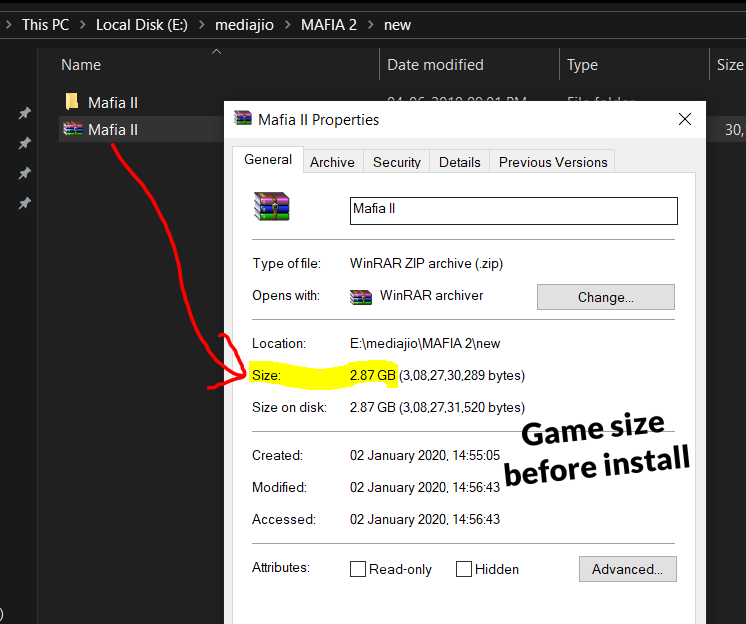Enable the Read-only attribute checkbox
The width and height of the screenshot is (746, 624).
tap(358, 569)
